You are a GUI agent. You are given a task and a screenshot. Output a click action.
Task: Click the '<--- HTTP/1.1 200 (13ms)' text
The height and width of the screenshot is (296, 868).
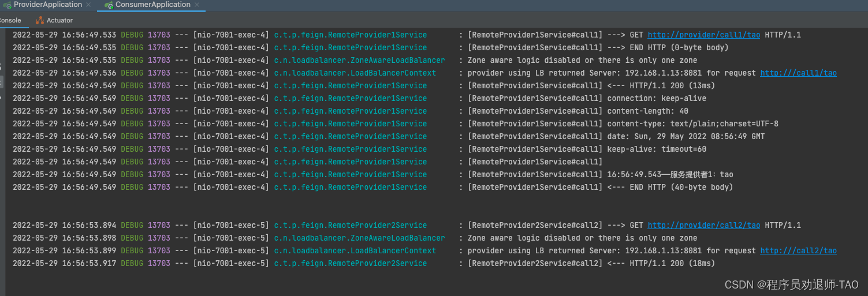pos(661,85)
